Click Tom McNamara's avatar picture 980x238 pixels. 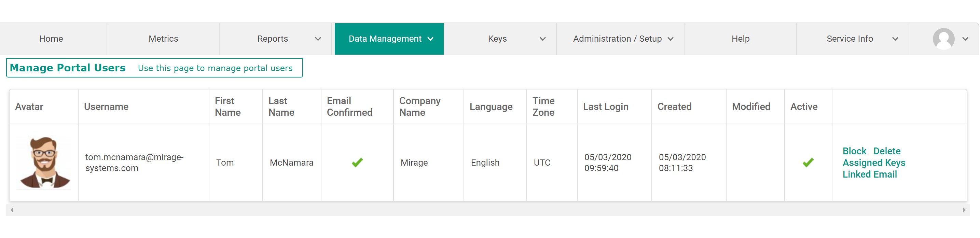point(44,162)
